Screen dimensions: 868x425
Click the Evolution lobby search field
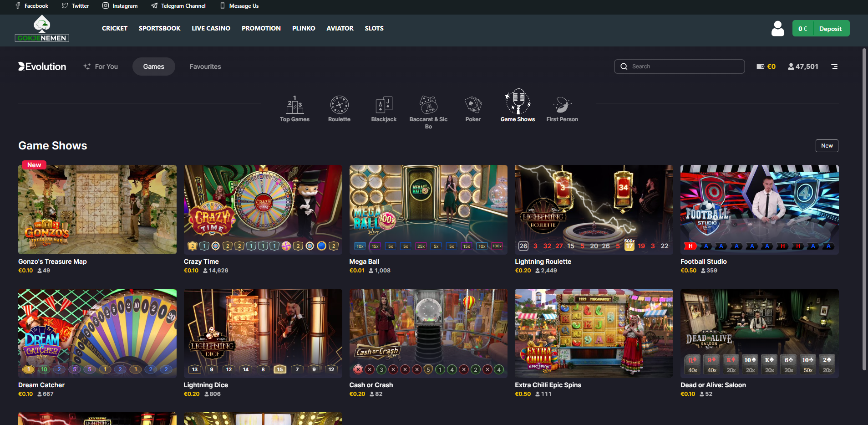click(x=679, y=67)
